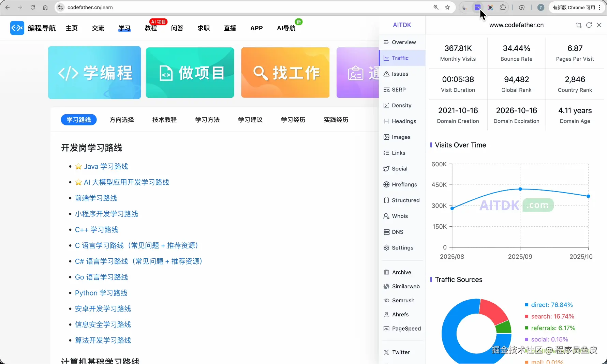Viewport: 607px width, 364px height.
Task: Open Links in AITDK sidebar
Action: click(402, 153)
